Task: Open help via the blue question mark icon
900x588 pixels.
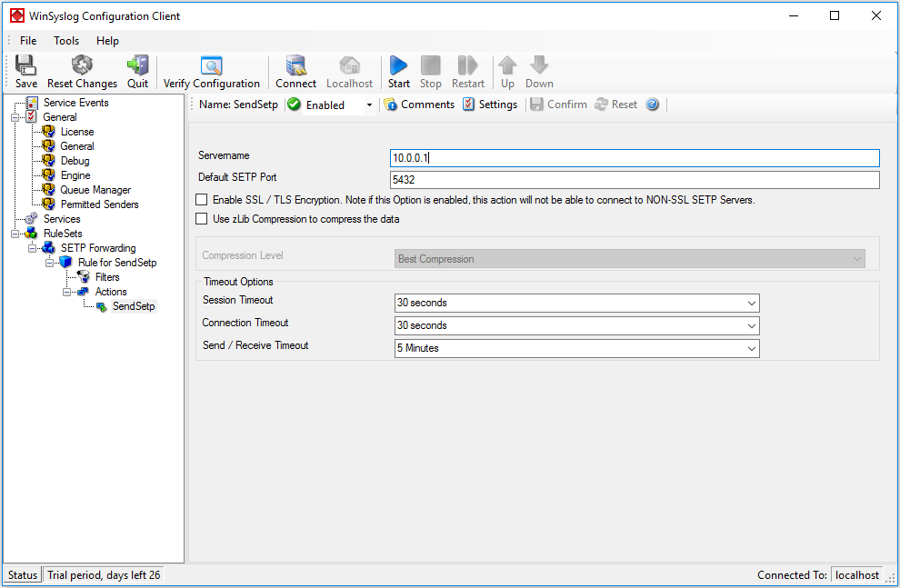Action: click(x=652, y=105)
